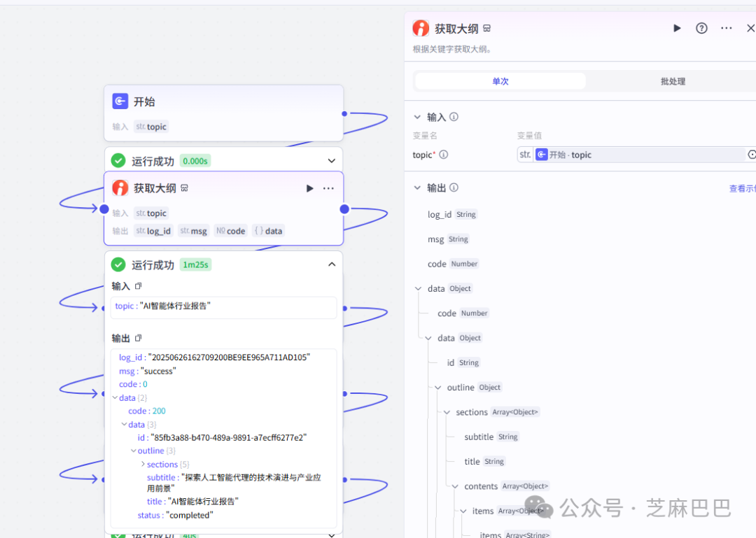Open the 查看示例 link
756x538 pixels.
coord(742,188)
